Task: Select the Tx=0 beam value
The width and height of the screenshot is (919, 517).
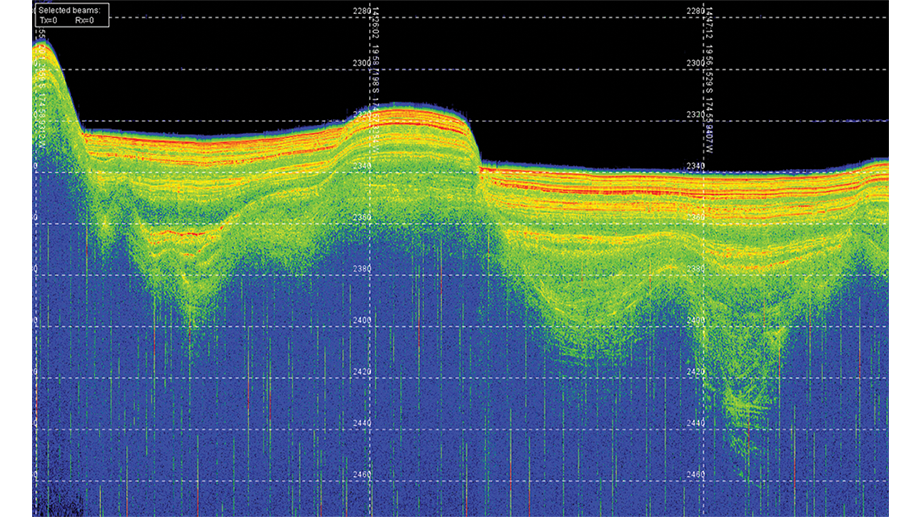Action: (49, 19)
